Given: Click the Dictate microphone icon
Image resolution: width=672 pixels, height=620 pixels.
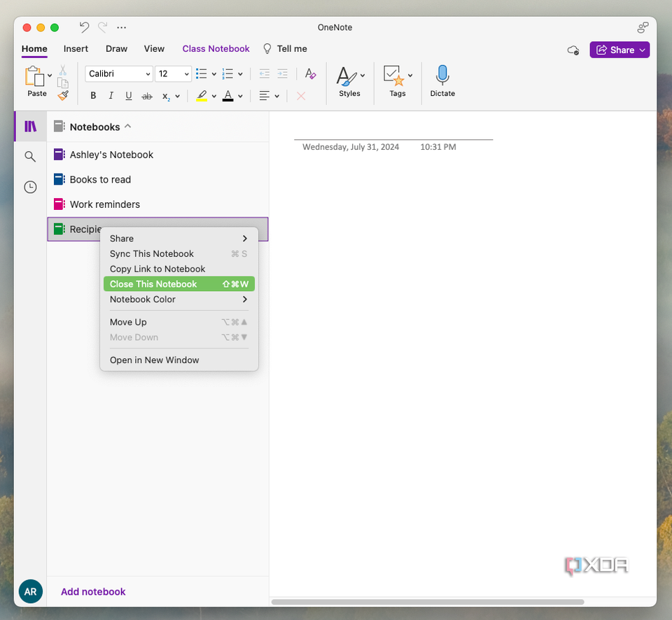Looking at the screenshot, I should [x=442, y=73].
